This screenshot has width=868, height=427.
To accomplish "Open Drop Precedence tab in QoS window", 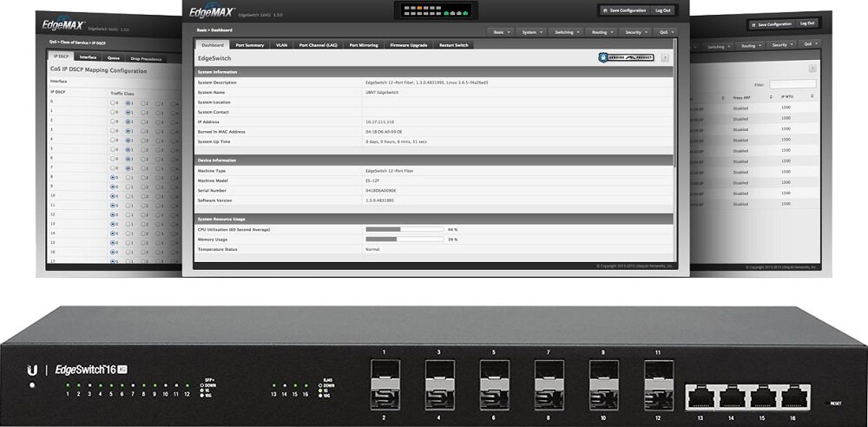I will (x=146, y=59).
